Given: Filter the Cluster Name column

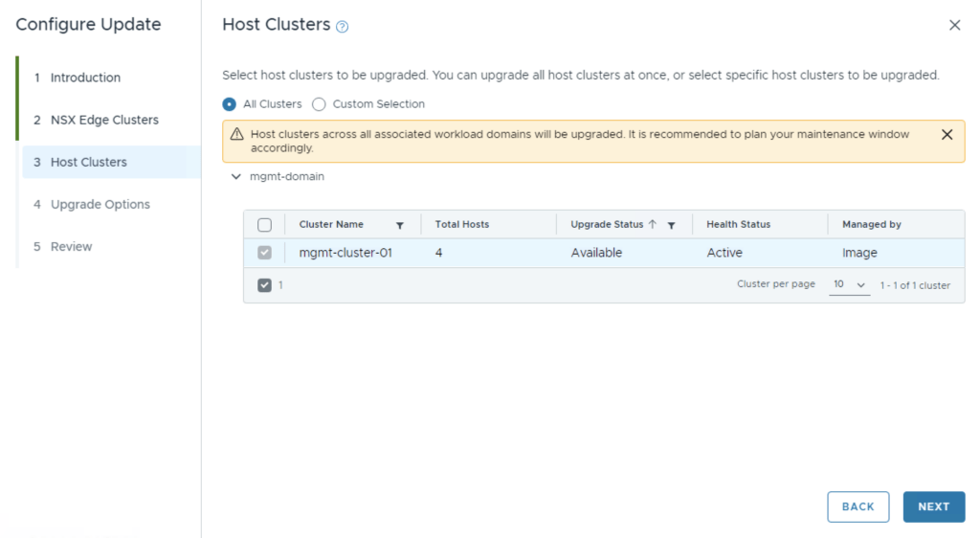Looking at the screenshot, I should coord(400,225).
